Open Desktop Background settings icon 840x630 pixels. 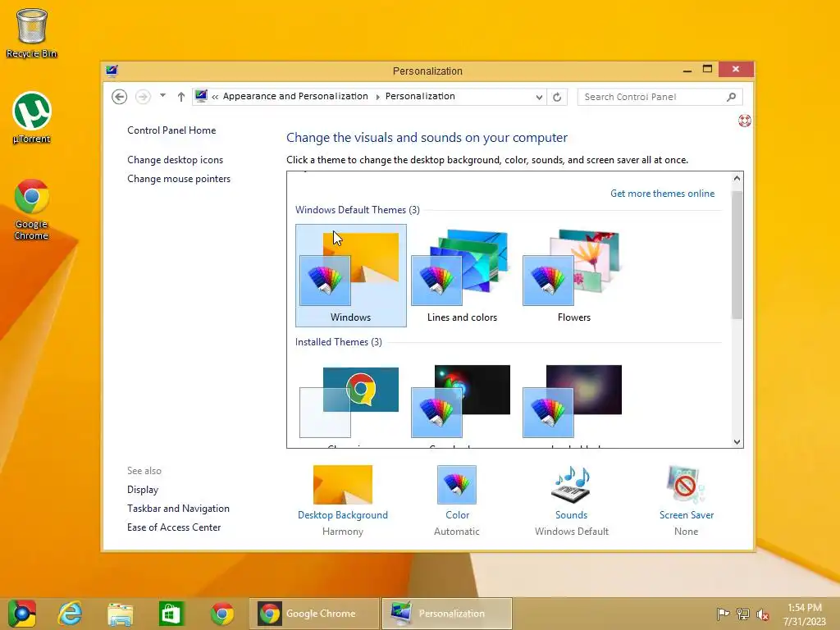pyautogui.click(x=343, y=485)
